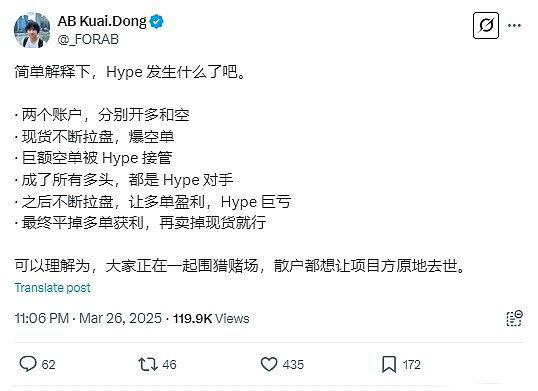
Task: Click the reply speech bubble icon
Action: (x=28, y=364)
